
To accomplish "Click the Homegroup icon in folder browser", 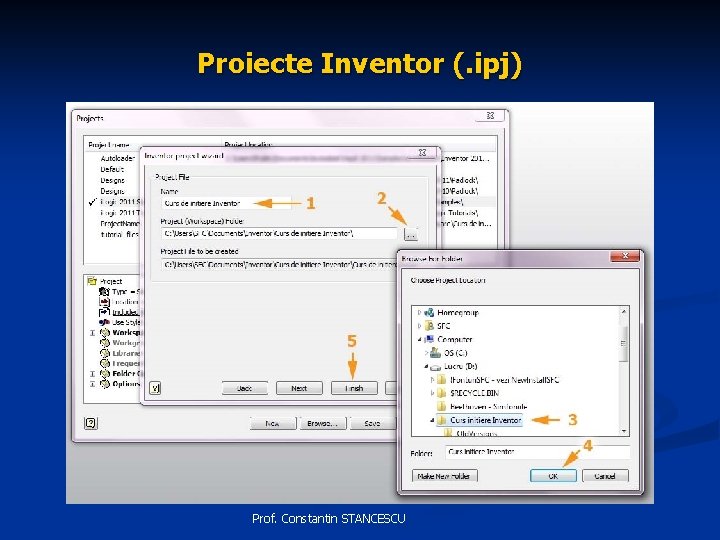I will 429,312.
